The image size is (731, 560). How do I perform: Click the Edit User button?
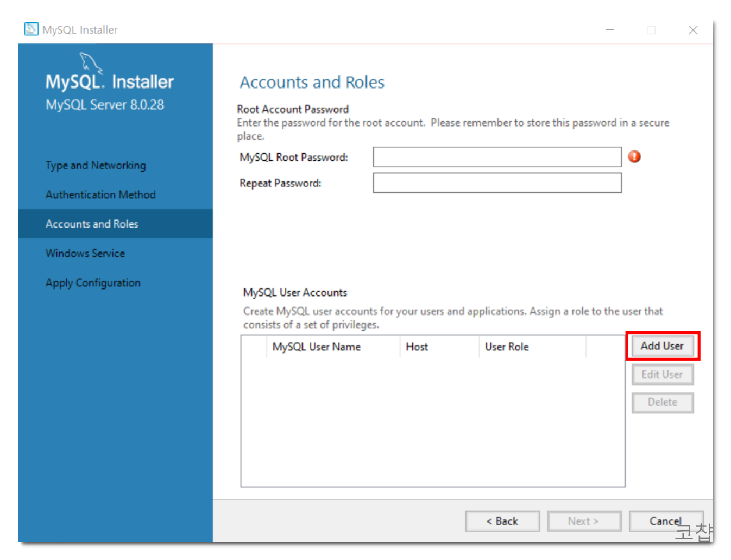(662, 374)
